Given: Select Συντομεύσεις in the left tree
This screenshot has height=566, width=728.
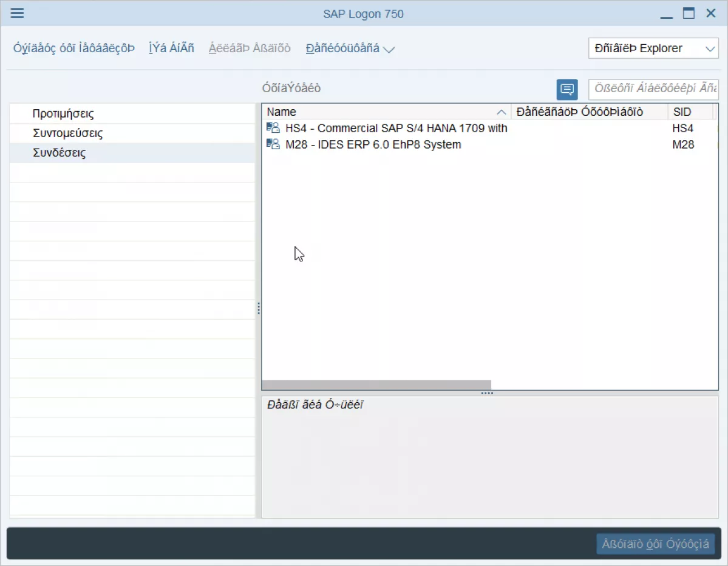Looking at the screenshot, I should (x=132, y=133).
